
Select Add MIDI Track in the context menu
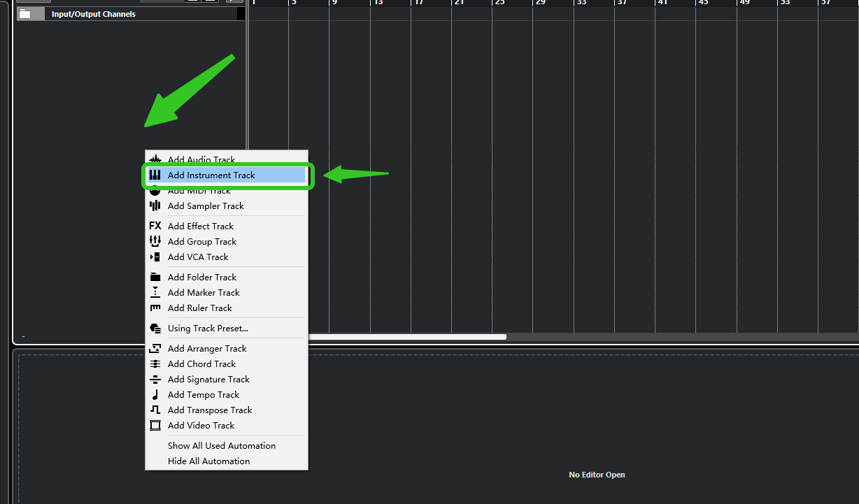tap(227, 191)
